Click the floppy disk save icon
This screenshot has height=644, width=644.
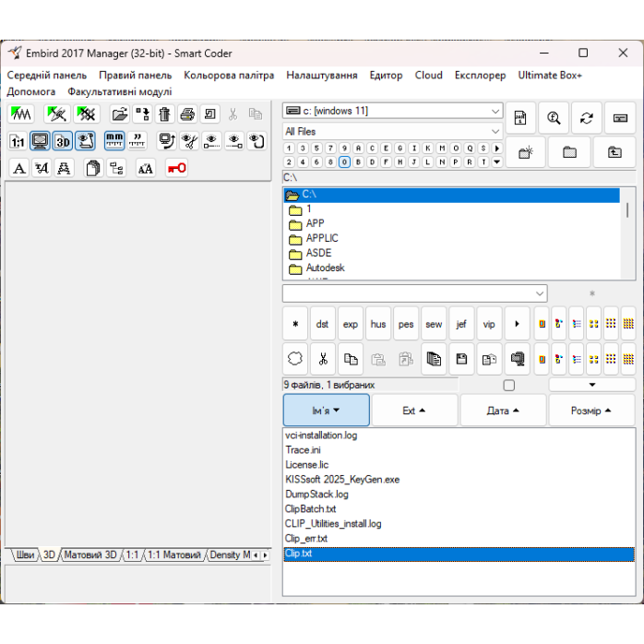(x=461, y=360)
